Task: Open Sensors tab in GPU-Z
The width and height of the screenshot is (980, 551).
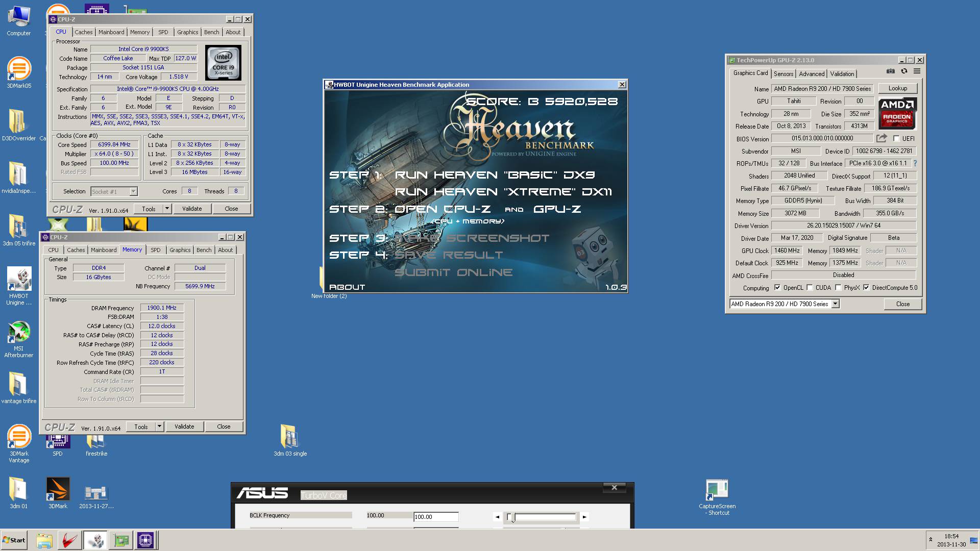Action: point(783,74)
